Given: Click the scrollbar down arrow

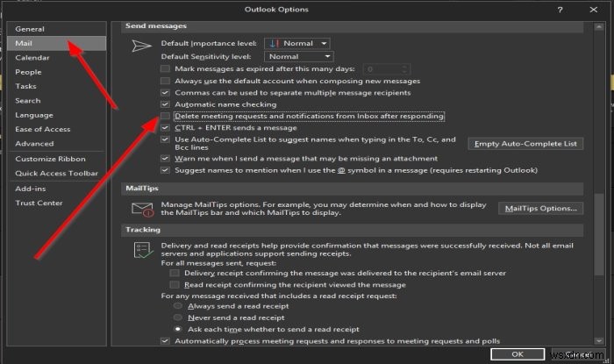Looking at the screenshot, I should 599,341.
